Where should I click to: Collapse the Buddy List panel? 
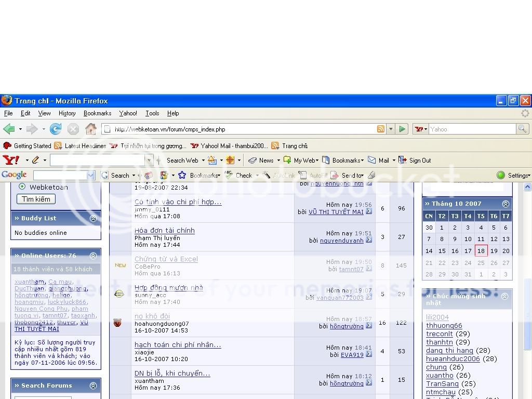93,219
